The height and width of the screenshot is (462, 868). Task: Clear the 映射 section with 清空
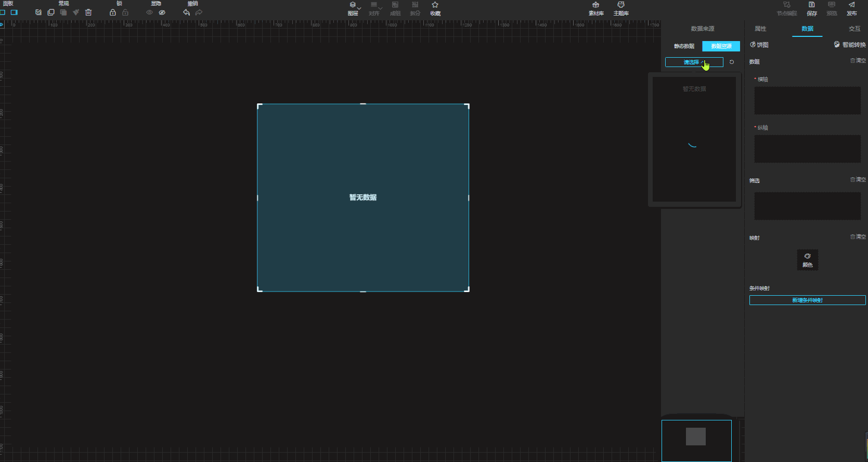point(858,237)
